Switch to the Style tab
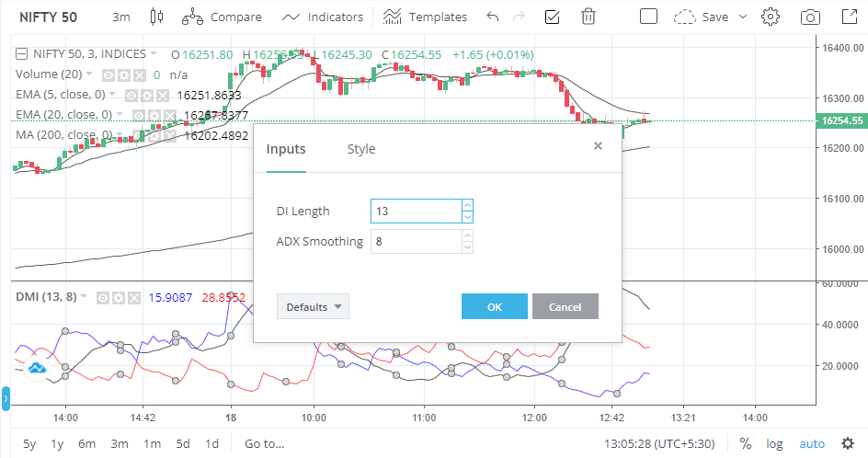The height and width of the screenshot is (458, 868). tap(361, 149)
